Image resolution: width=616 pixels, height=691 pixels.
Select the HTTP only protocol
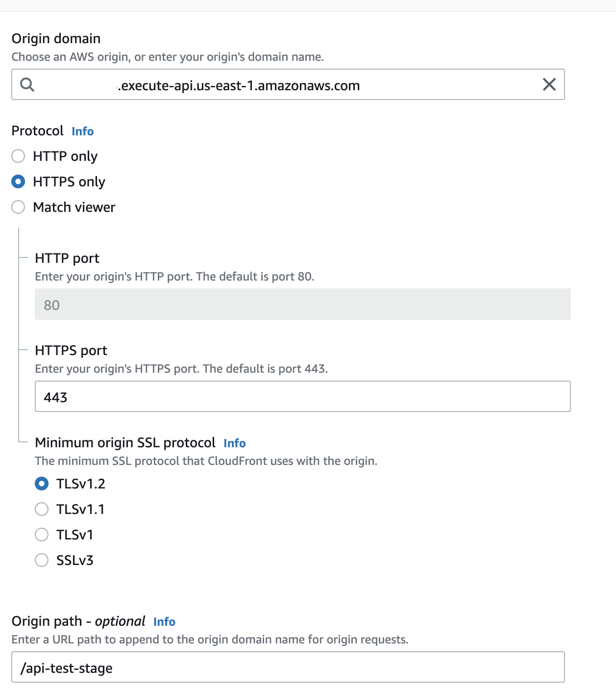(18, 156)
